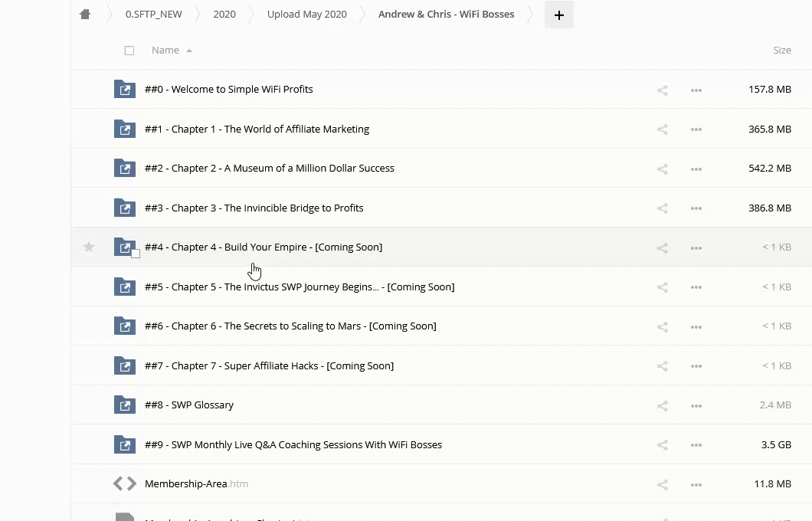Jump to 2020 folder in breadcrumb
Screen dimensions: 812x521
(224, 15)
